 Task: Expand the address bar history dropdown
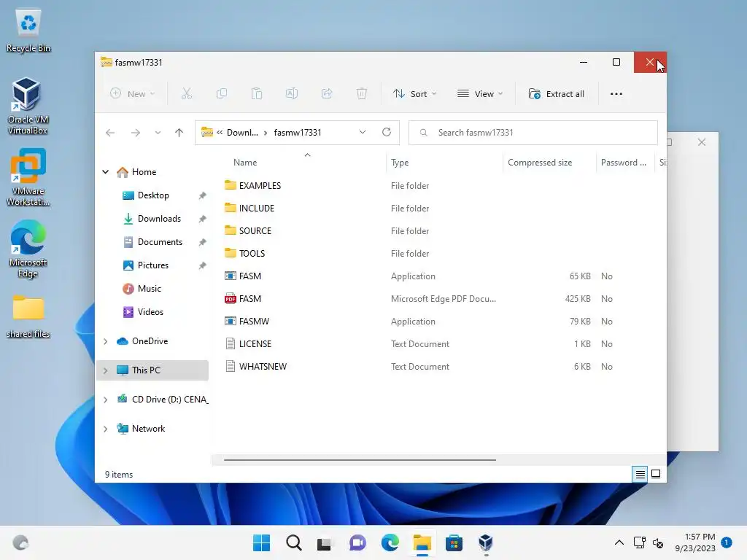[363, 132]
